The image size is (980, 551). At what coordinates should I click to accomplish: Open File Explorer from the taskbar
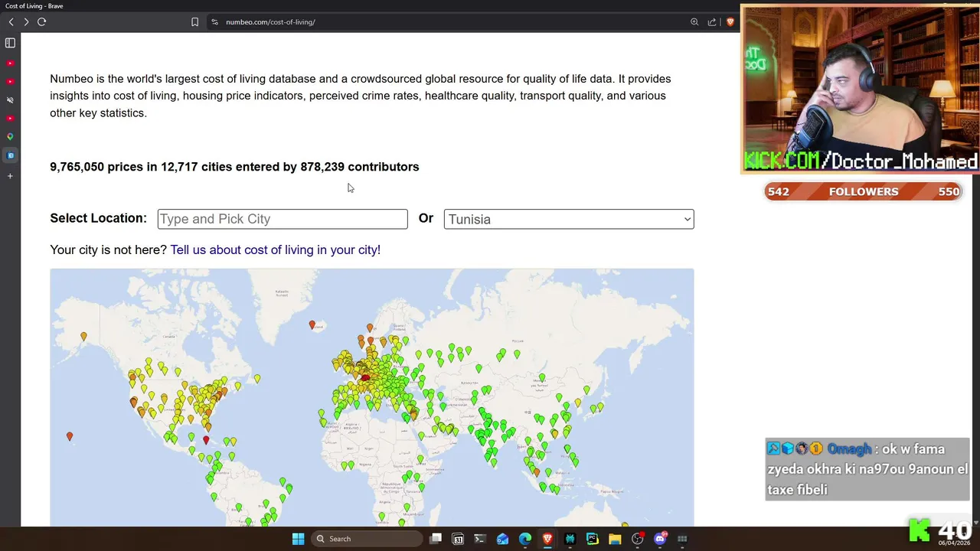[615, 539]
